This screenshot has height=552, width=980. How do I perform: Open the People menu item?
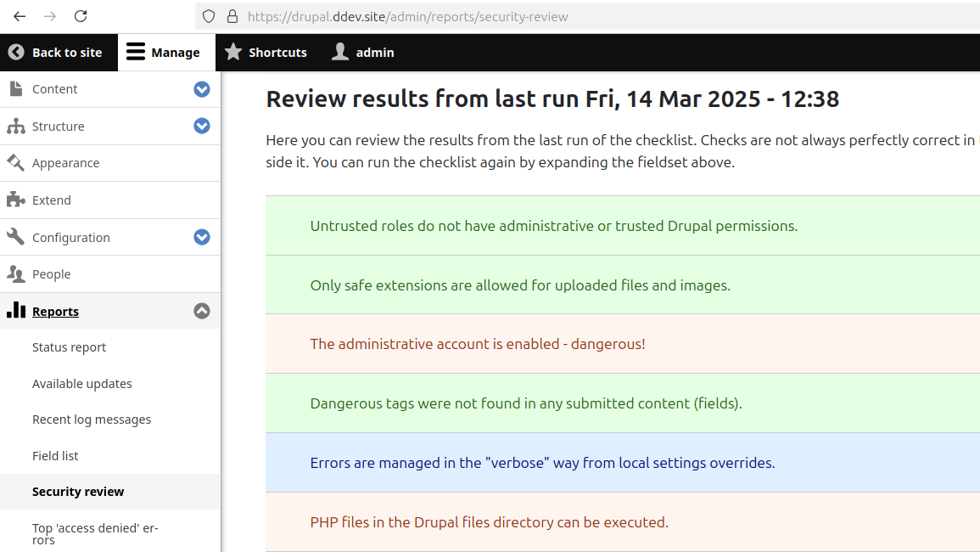[x=51, y=274]
